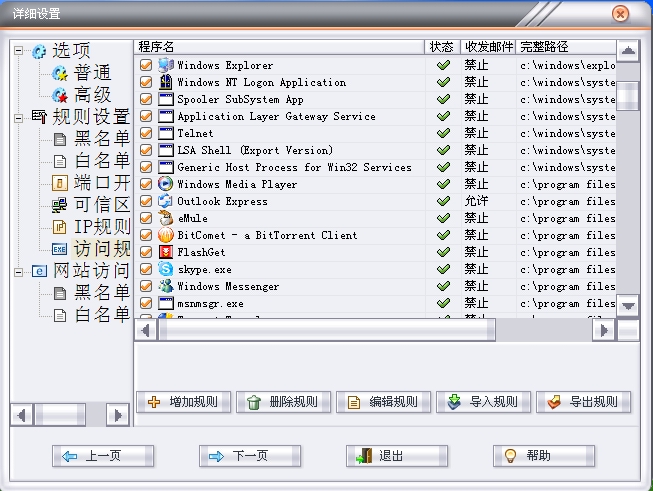Click the 编辑规则 button

(x=383, y=402)
